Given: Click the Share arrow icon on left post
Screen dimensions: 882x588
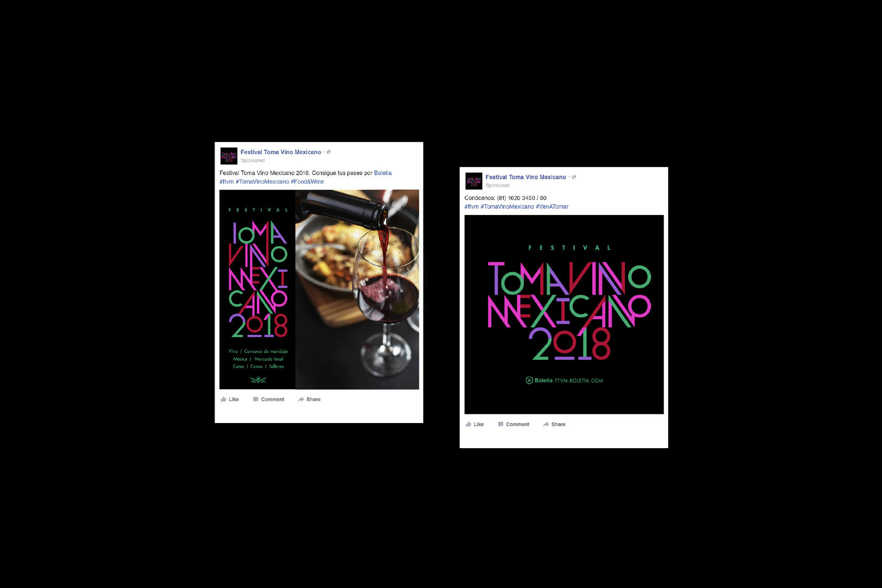Looking at the screenshot, I should pyautogui.click(x=301, y=399).
